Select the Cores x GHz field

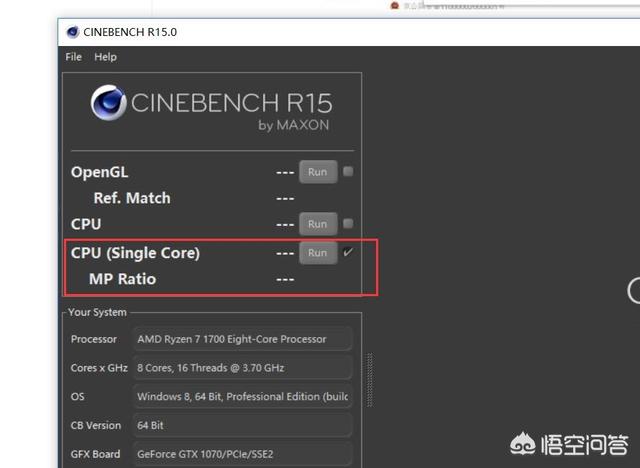pos(242,368)
